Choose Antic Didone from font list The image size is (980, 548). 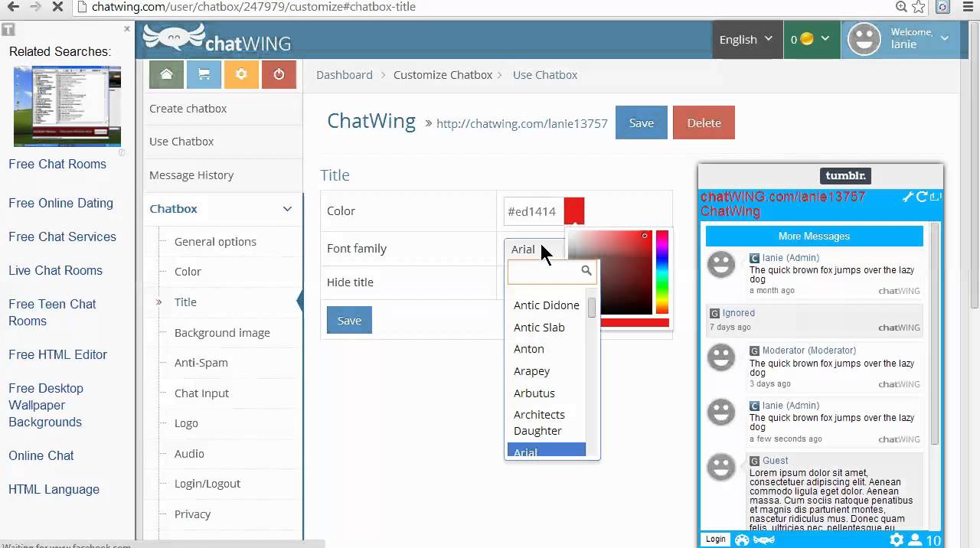coord(547,305)
